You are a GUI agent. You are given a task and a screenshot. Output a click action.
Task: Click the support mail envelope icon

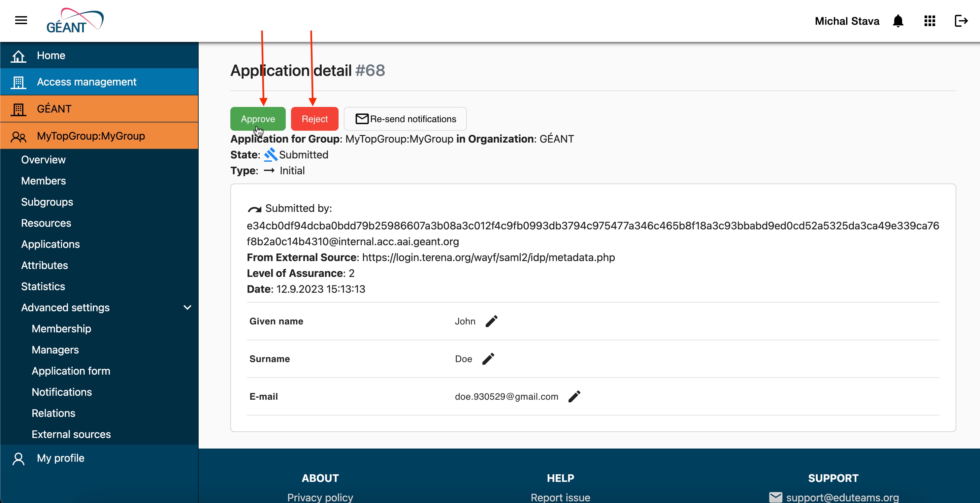pyautogui.click(x=775, y=497)
